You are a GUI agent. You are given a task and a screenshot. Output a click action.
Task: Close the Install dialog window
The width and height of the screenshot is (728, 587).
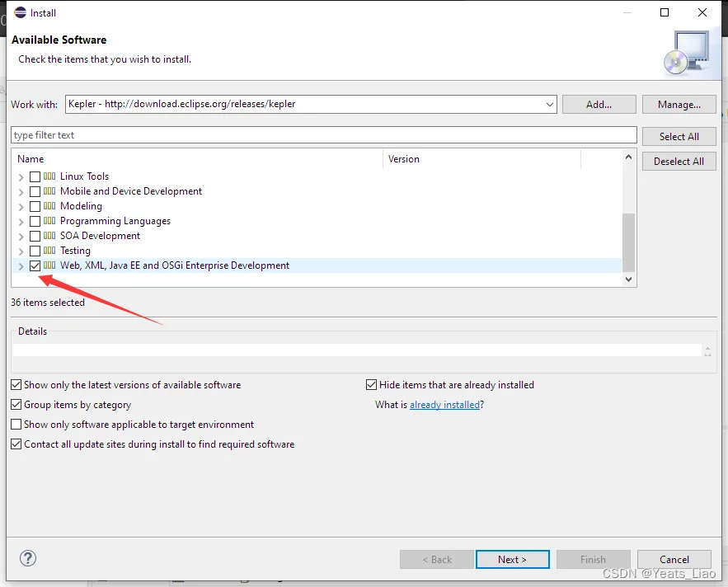point(702,12)
